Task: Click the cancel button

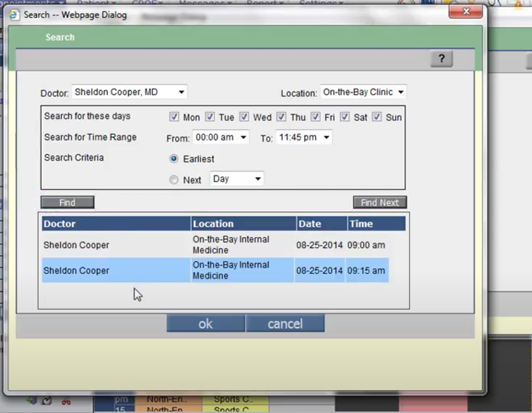Action: pyautogui.click(x=285, y=324)
